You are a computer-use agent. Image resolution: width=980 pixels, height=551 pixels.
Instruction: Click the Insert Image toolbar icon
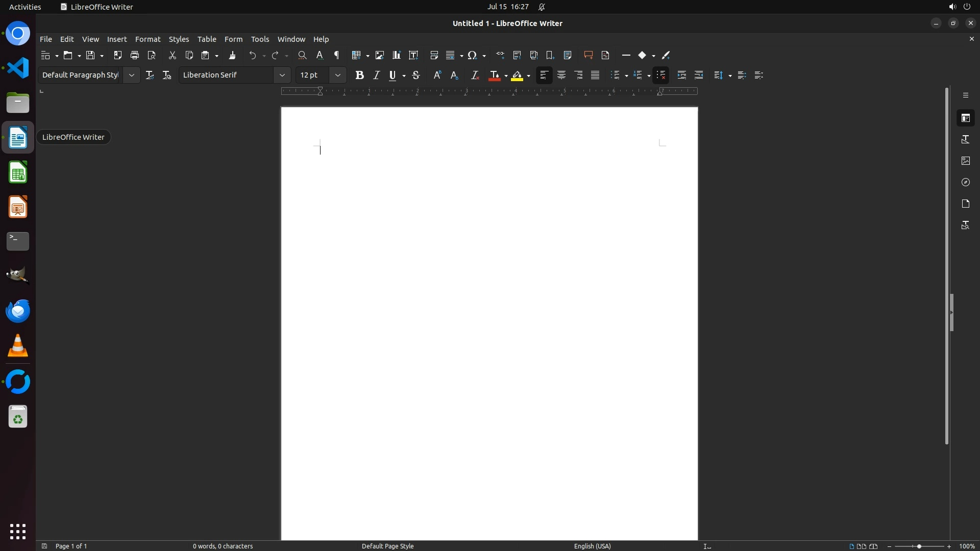pyautogui.click(x=379, y=55)
